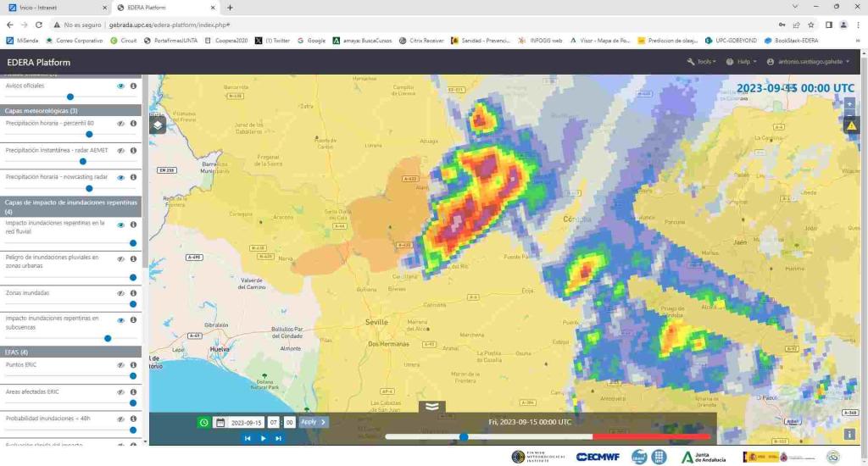868x466 pixels.
Task: Hide the Avisos oficiales layer
Action: (x=120, y=86)
